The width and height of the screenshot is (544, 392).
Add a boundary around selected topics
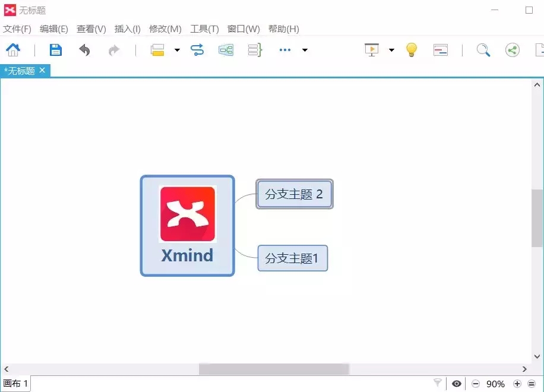pyautogui.click(x=225, y=50)
